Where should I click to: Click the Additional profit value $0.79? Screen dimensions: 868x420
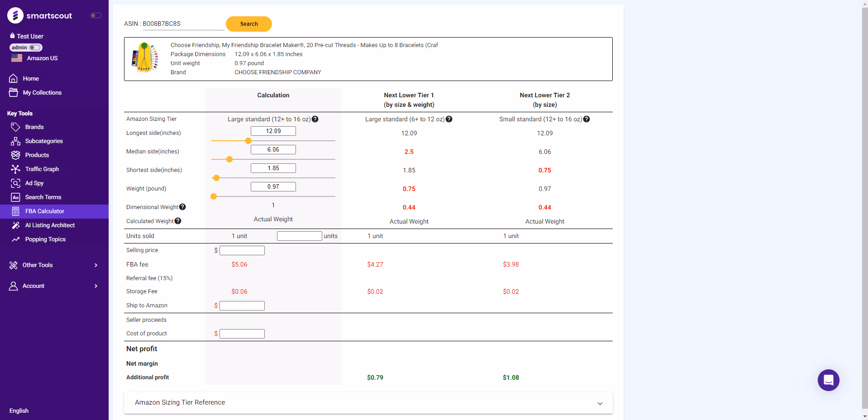click(375, 377)
